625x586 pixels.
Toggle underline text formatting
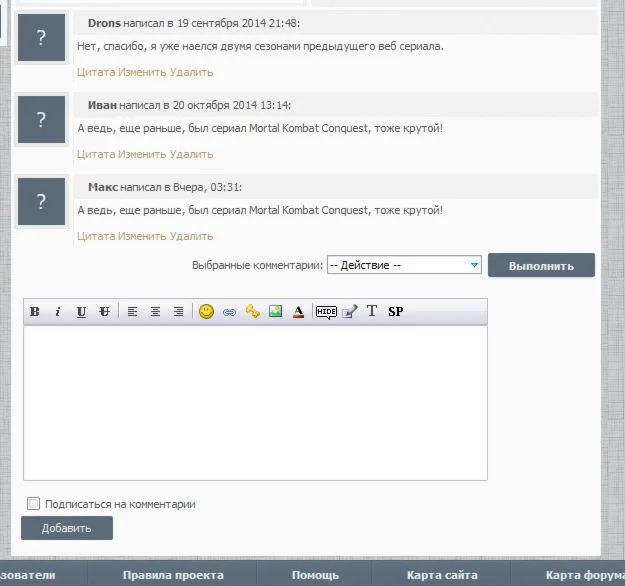point(81,311)
